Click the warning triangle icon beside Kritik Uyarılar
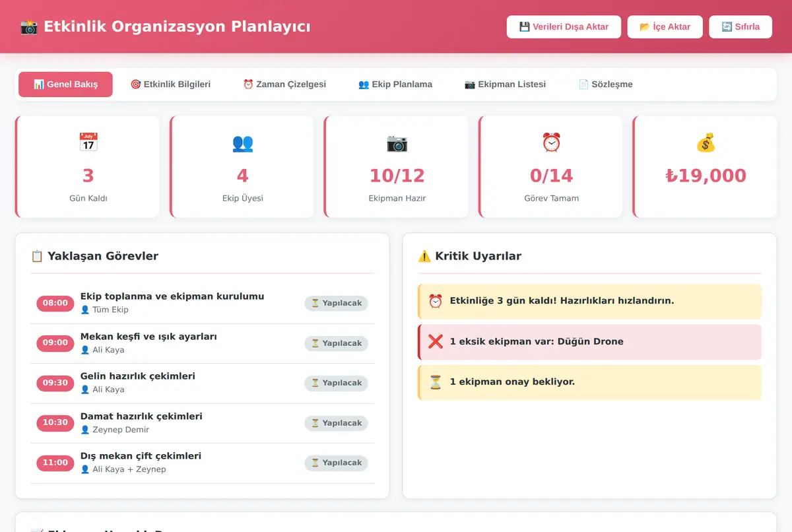This screenshot has height=532, width=792. 424,256
